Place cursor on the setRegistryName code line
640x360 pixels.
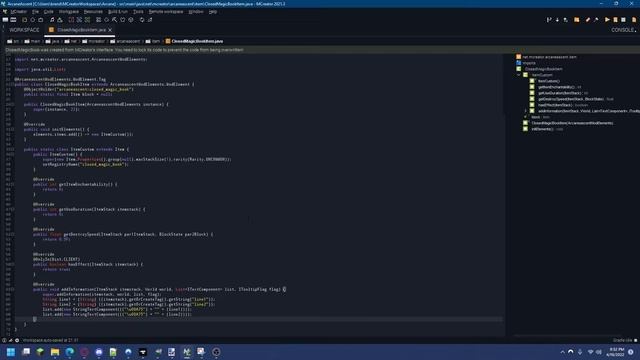tap(85, 164)
